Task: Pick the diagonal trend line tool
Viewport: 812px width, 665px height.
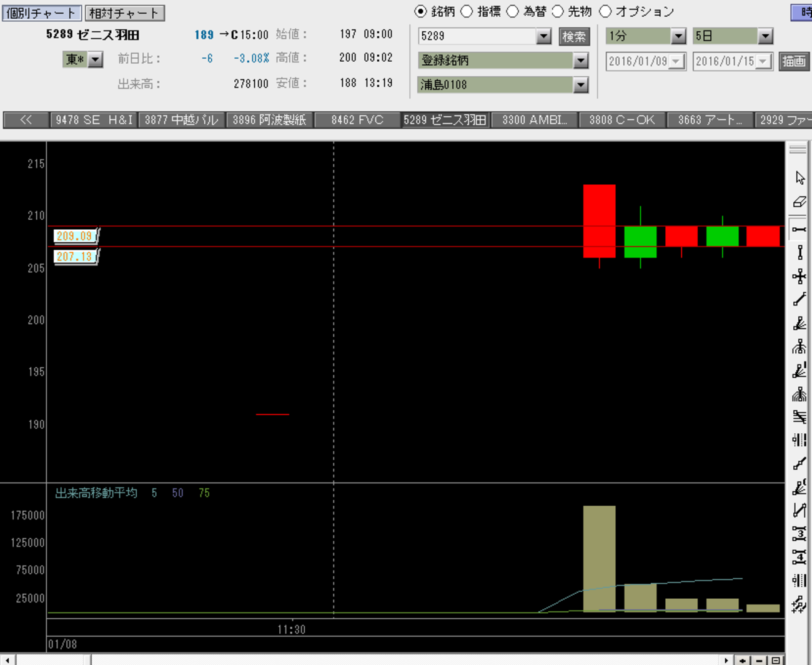Action: (x=800, y=300)
